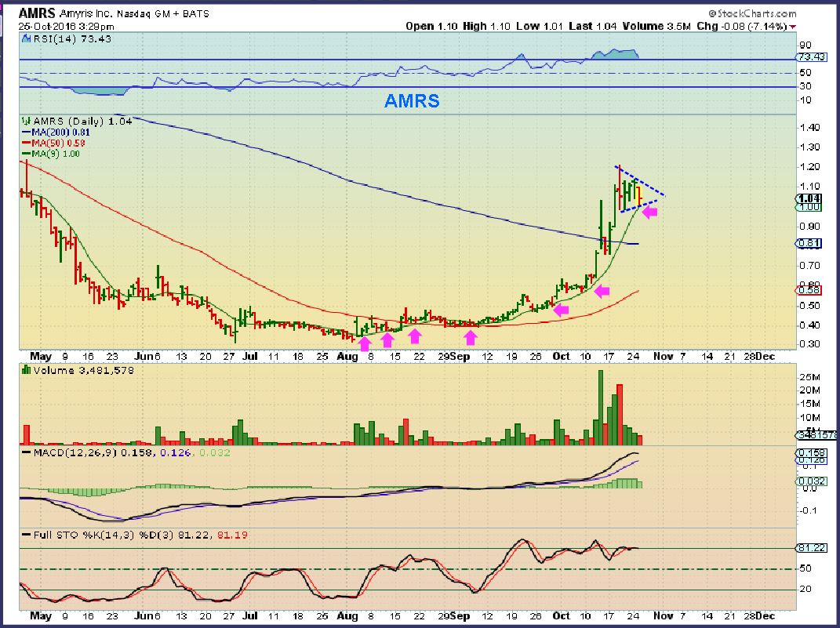Click the 0.30 label on the price axis
Screen dimensions: 840x628
click(809, 343)
